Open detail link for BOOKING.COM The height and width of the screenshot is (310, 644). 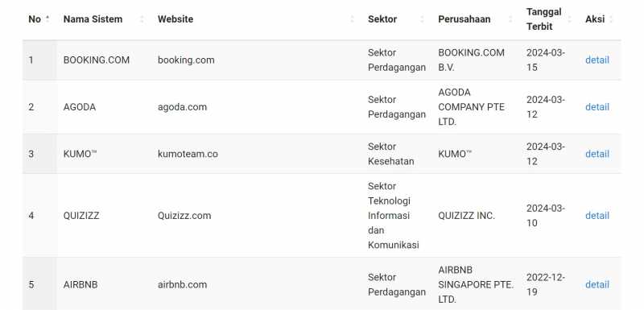597,60
